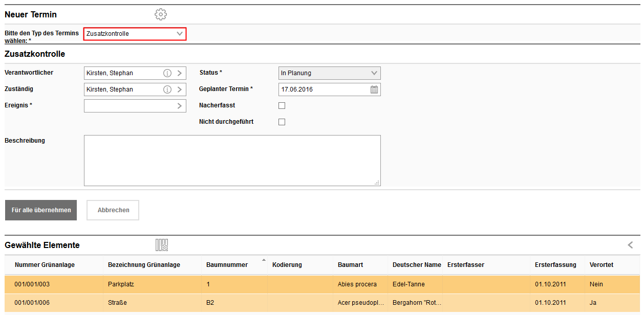Show info for Verantwortlicher Kirsten, Stephan
This screenshot has width=644, height=315.
(x=167, y=73)
